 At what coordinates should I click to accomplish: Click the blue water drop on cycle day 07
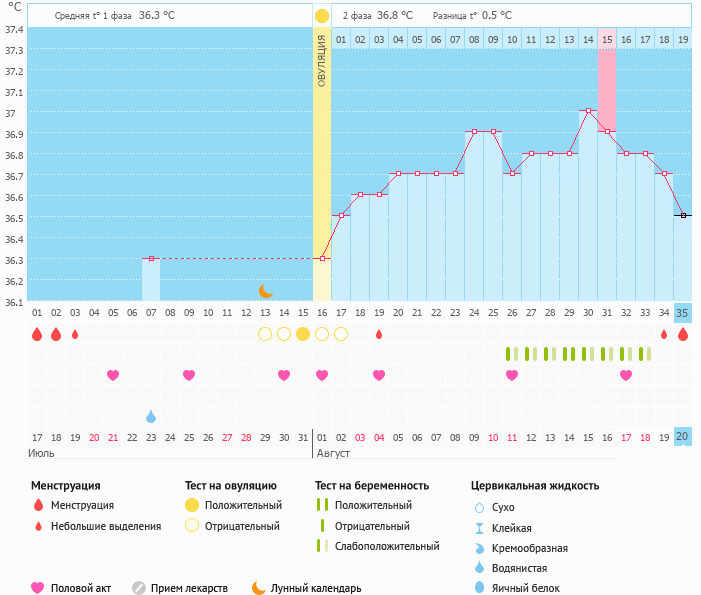tap(151, 416)
